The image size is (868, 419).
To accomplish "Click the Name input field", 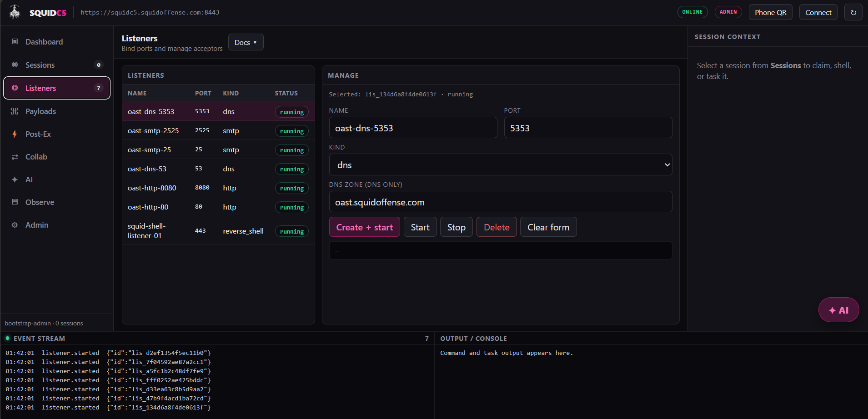I will 413,128.
